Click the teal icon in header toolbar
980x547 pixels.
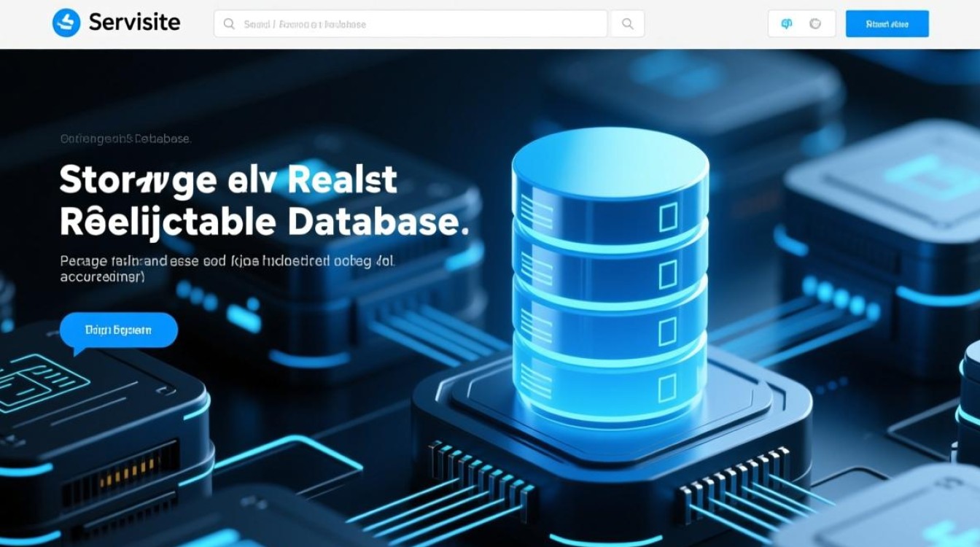point(787,24)
